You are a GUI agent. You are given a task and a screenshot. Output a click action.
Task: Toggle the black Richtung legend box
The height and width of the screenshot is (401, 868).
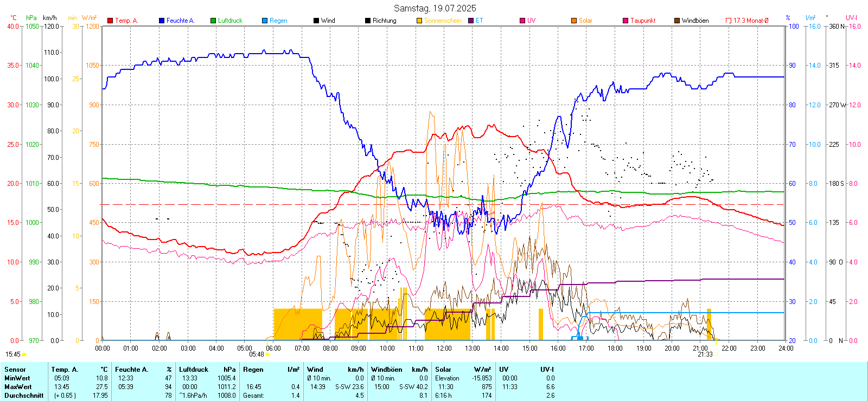tap(368, 21)
